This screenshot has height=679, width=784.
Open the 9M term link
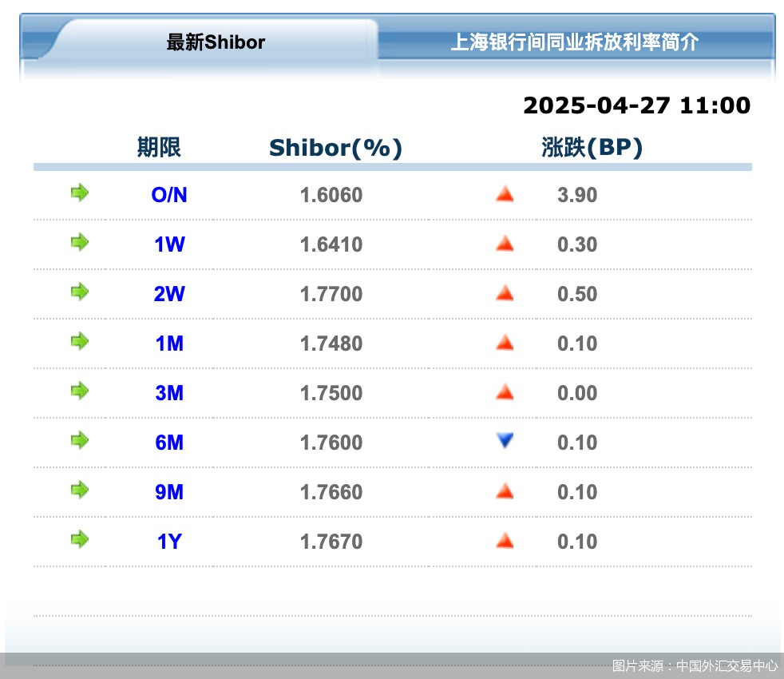[x=169, y=492]
